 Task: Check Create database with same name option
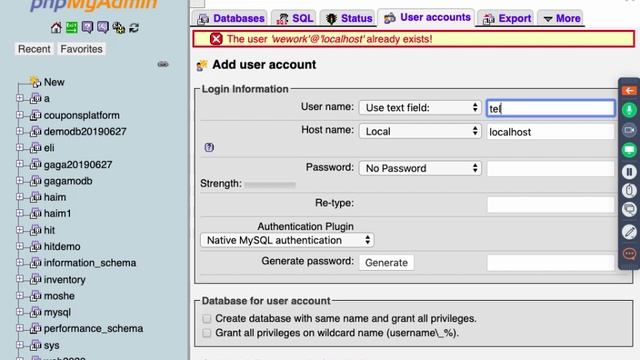tap(207, 318)
